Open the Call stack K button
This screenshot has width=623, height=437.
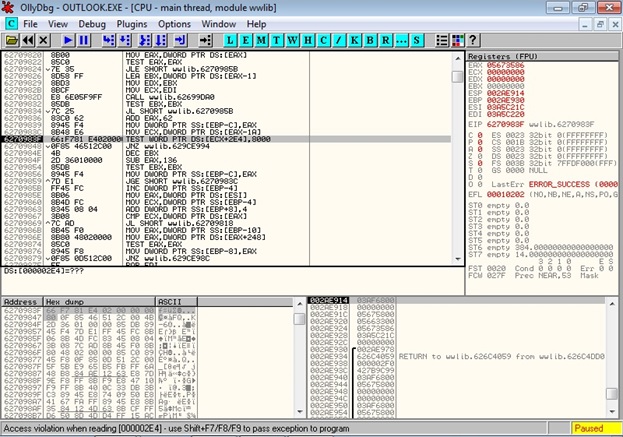tap(354, 39)
